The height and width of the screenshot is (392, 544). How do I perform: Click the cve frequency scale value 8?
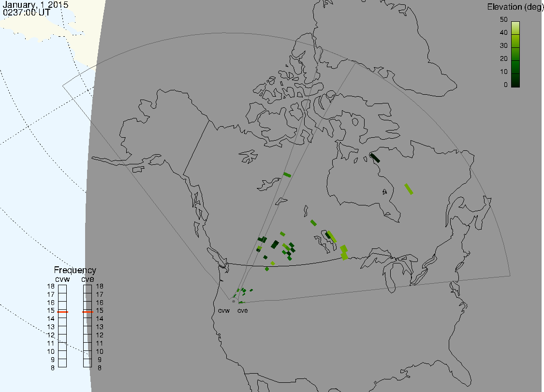click(100, 368)
